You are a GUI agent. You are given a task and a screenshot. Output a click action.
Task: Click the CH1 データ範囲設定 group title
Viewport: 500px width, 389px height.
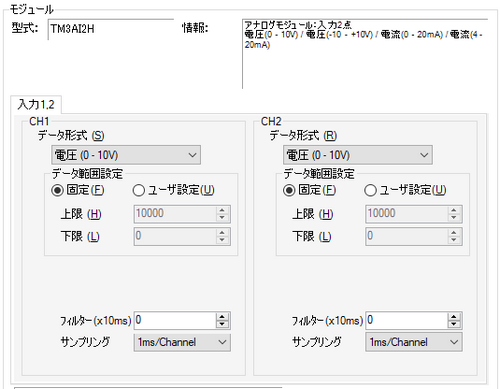coord(87,174)
